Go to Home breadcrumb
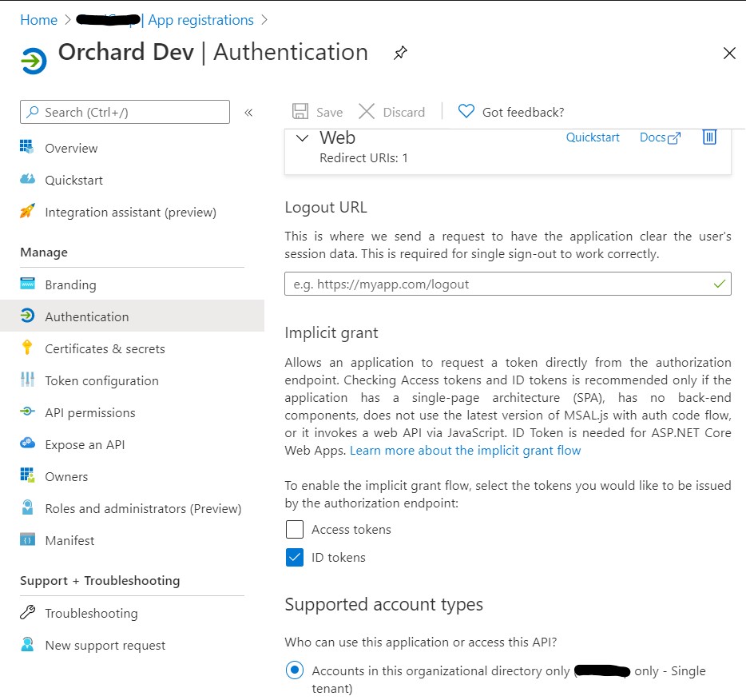Image resolution: width=746 pixels, height=700 pixels. click(x=38, y=20)
